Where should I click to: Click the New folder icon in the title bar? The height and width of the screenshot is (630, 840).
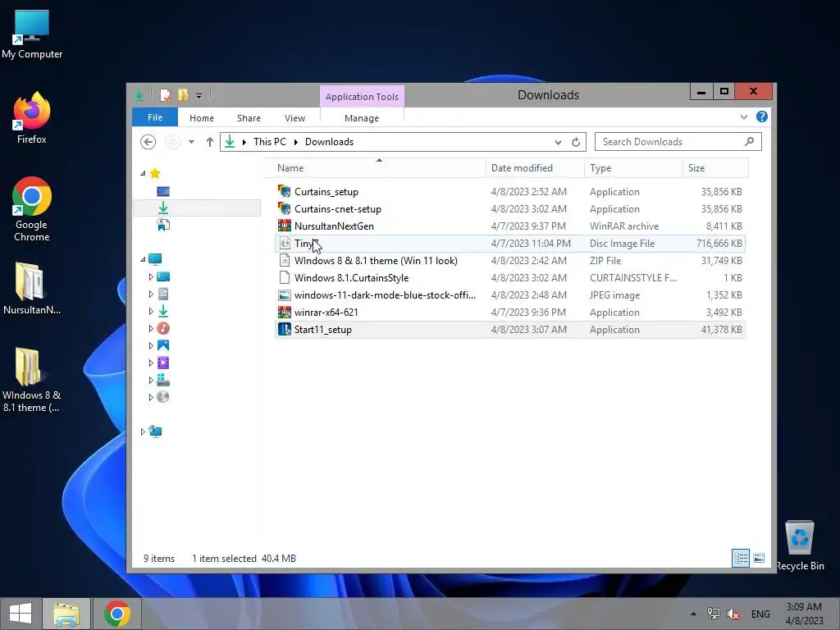183,95
